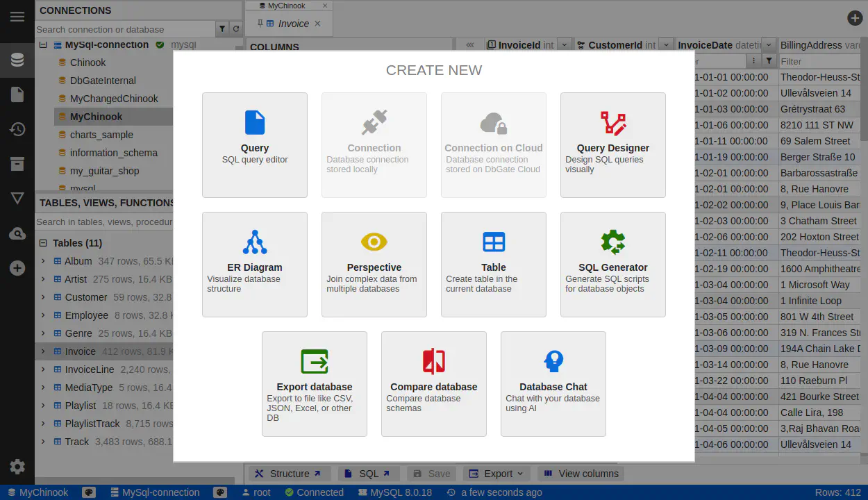868x500 pixels.
Task: Expand the Album table node
Action: 43,261
